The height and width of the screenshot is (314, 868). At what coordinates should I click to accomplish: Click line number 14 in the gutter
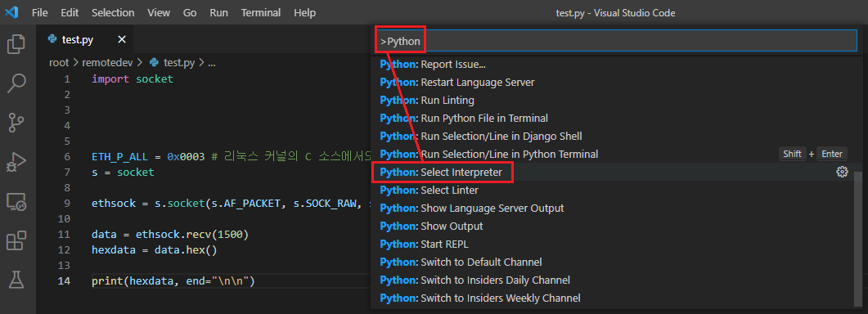(64, 280)
